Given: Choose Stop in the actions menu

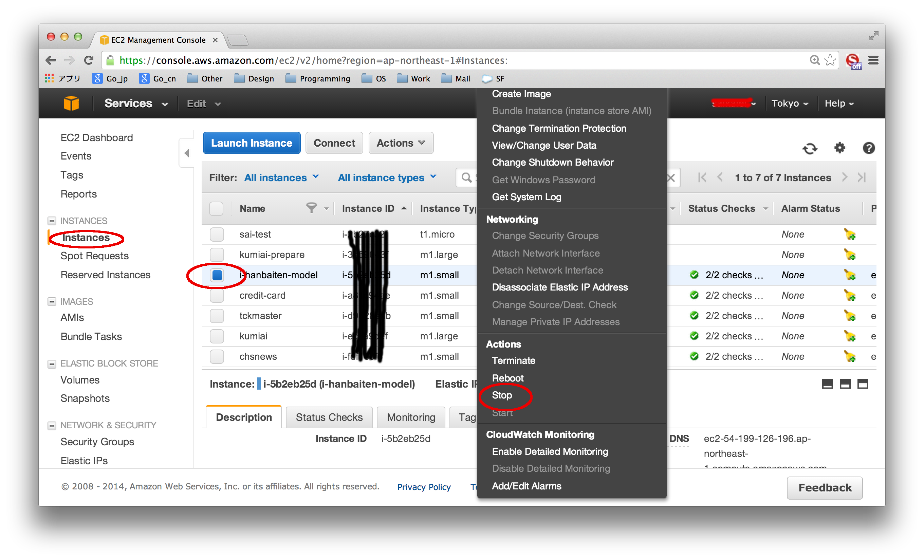Looking at the screenshot, I should click(502, 395).
